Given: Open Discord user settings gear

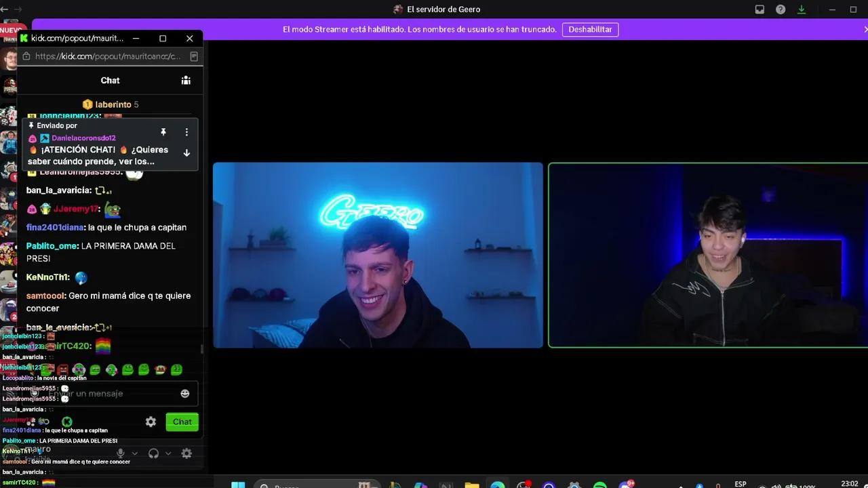Looking at the screenshot, I should pos(186,453).
